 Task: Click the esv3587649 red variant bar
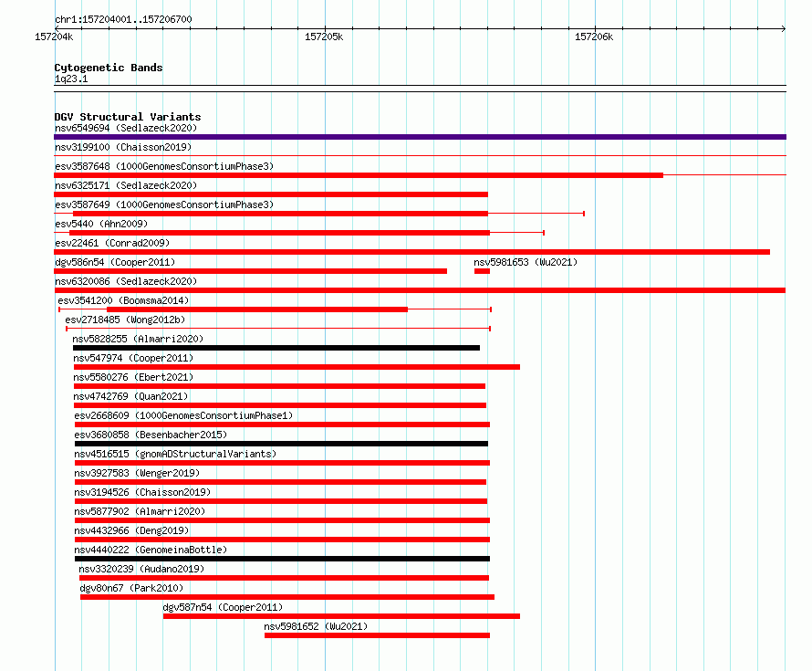click(280, 214)
